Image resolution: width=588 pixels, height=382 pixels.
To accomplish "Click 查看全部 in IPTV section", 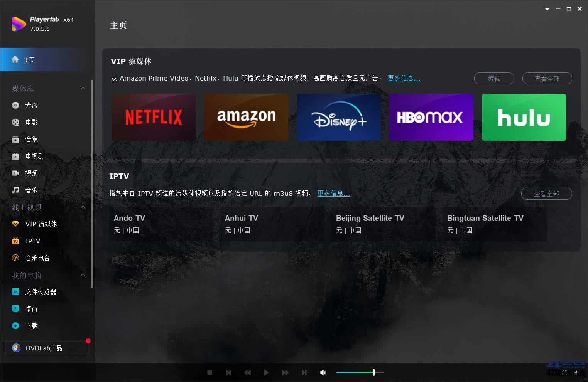I will pyautogui.click(x=546, y=194).
